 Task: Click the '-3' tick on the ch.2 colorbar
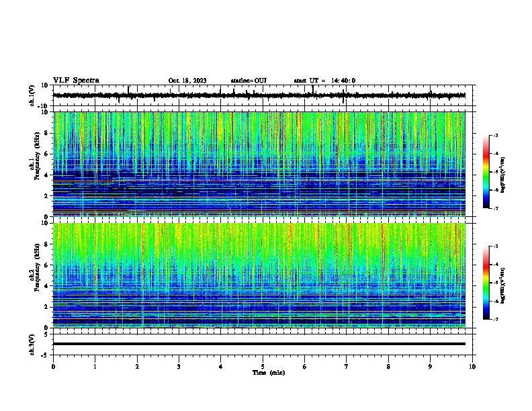click(495, 246)
